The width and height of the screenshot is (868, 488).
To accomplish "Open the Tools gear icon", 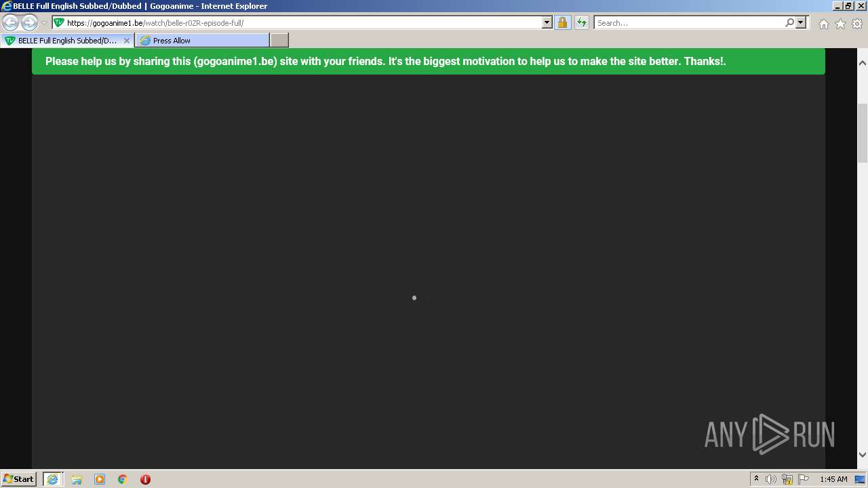I will (857, 24).
